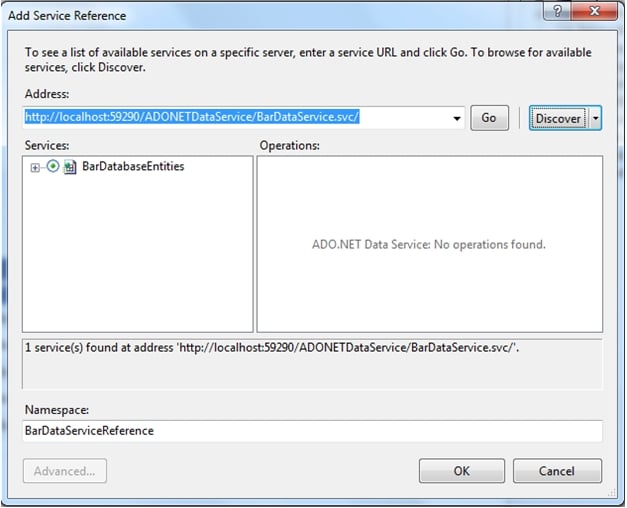Screen dimensions: 627x508
Task: Close the dialog with the red X button
Action: click(595, 11)
